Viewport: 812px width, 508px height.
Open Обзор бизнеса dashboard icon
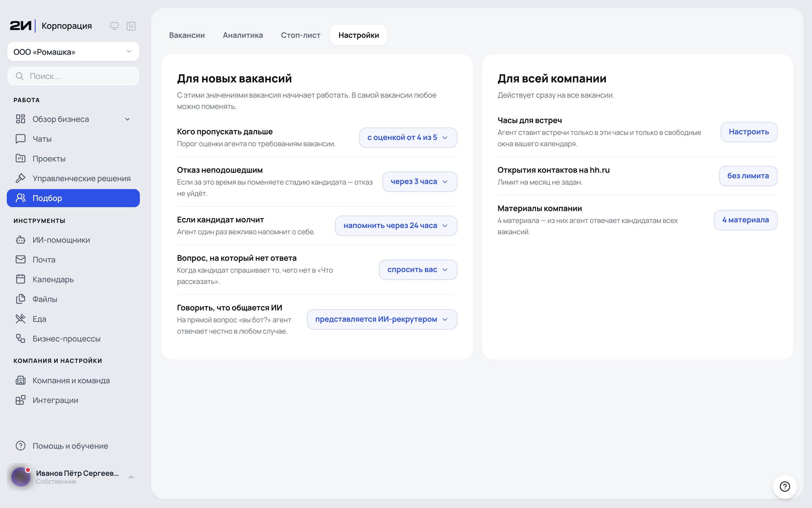coord(21,119)
